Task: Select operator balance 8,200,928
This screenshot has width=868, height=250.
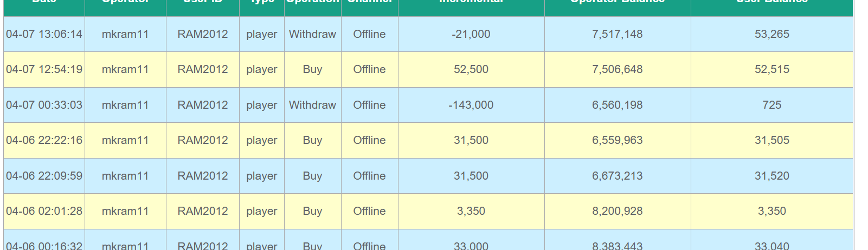Action: coord(617,211)
